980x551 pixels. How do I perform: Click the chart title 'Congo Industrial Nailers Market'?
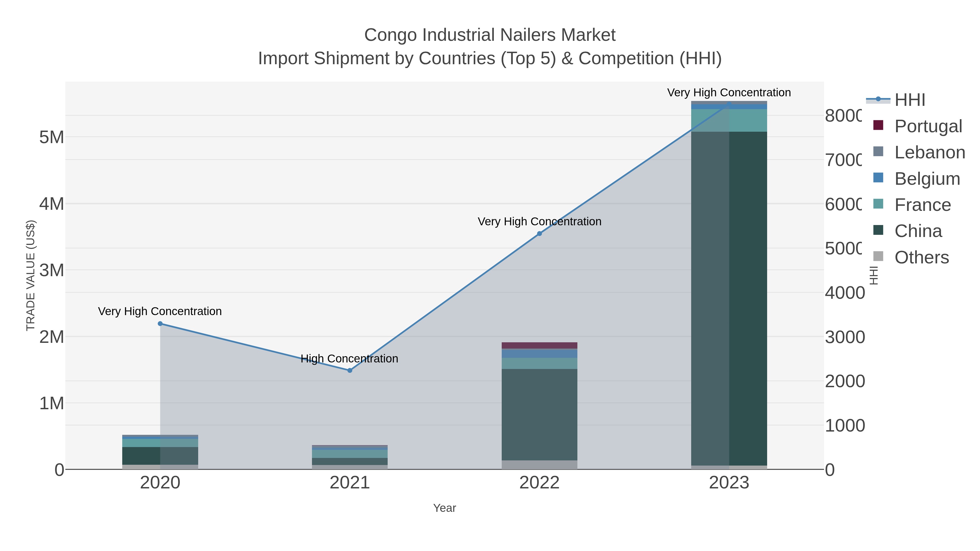pyautogui.click(x=490, y=35)
